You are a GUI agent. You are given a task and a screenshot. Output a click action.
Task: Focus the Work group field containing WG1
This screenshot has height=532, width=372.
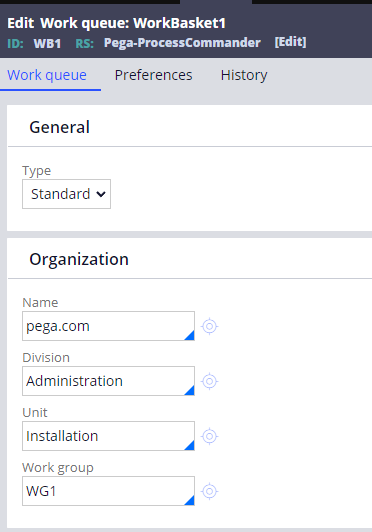[108, 491]
